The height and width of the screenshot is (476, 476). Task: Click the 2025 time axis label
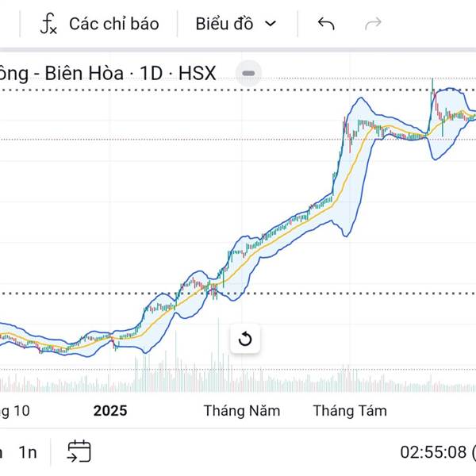(x=110, y=410)
